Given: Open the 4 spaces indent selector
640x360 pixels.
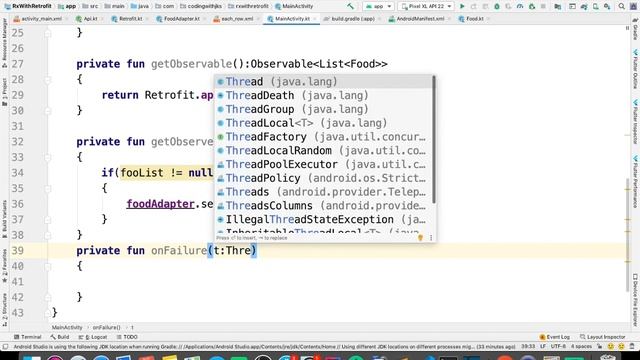Looking at the screenshot, I should click(x=581, y=347).
